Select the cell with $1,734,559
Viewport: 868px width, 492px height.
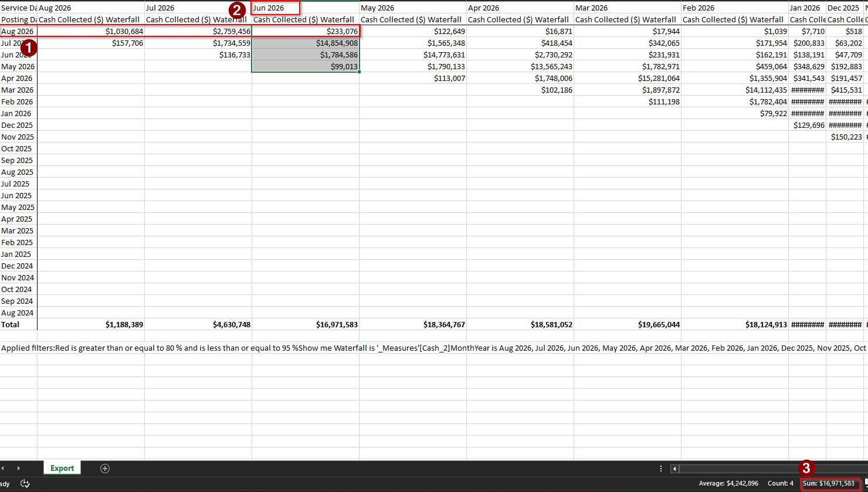(x=198, y=43)
